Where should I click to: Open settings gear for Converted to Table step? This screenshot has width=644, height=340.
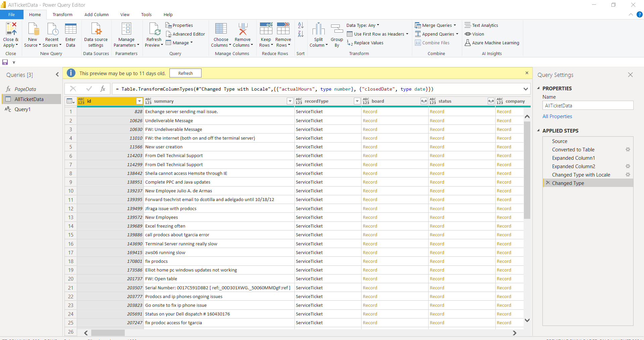pos(628,149)
